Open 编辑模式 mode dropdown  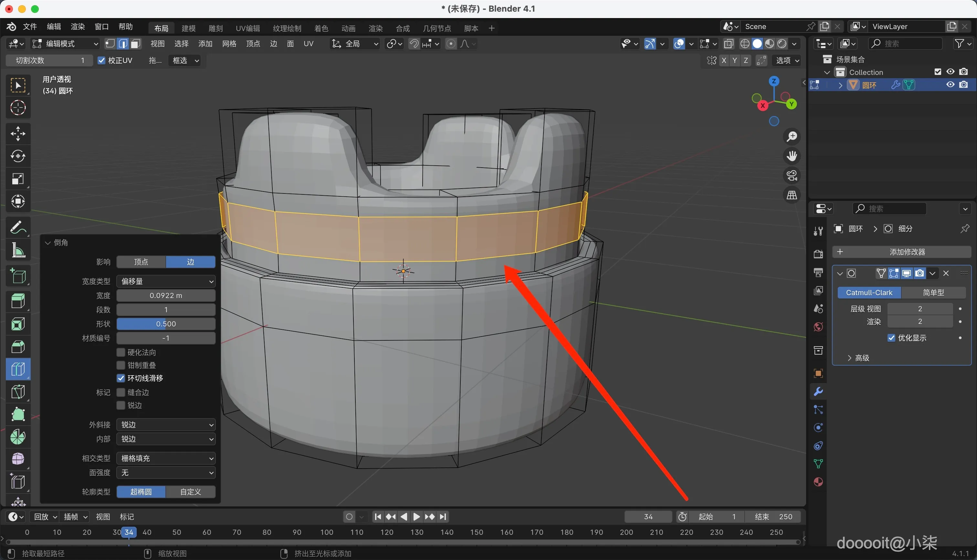[x=65, y=44]
